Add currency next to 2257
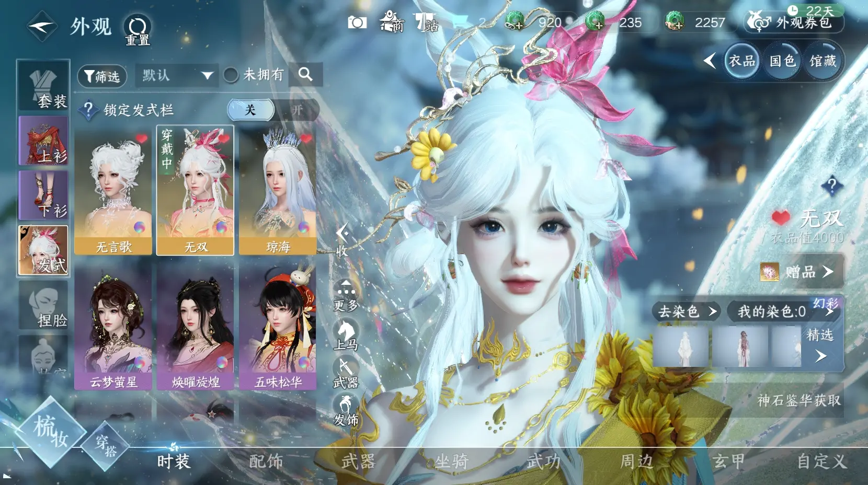 coord(675,22)
